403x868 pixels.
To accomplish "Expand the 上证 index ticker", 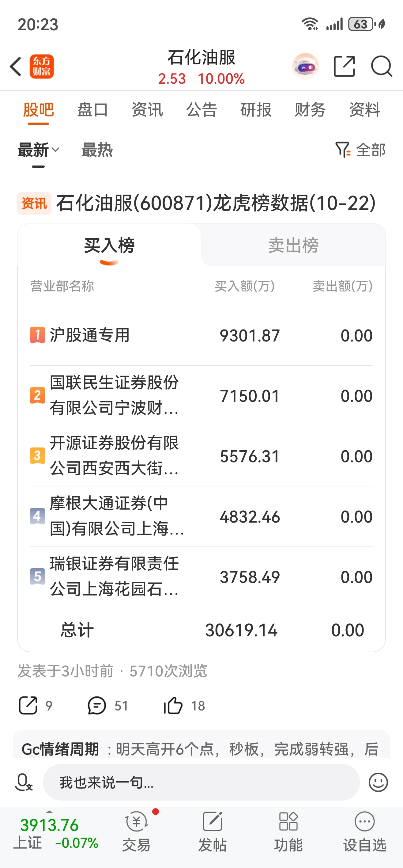I will coord(50,832).
